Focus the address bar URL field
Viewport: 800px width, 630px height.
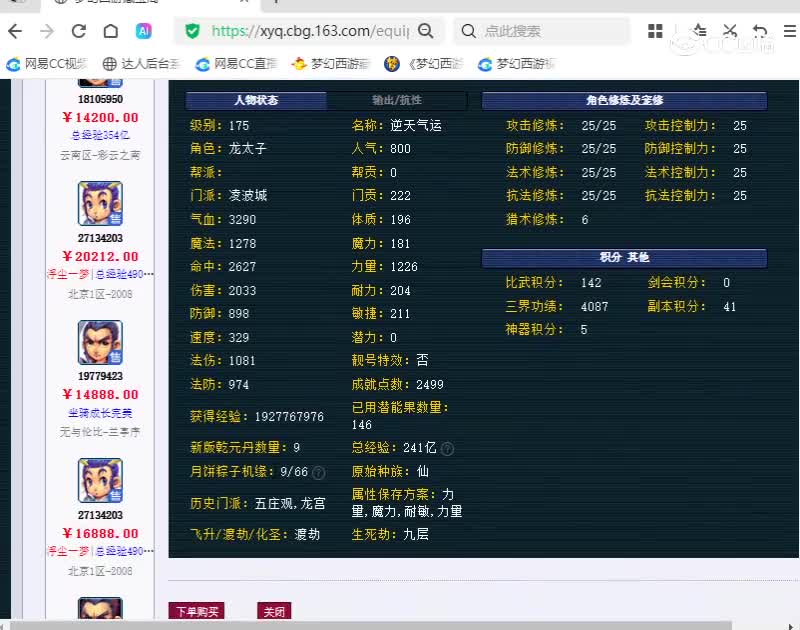click(310, 31)
